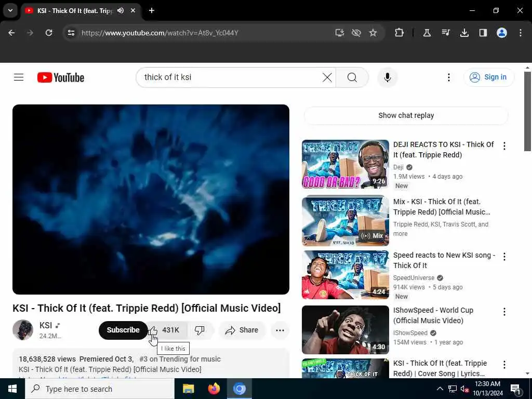
Task: Open IShowSpeed World Cup thumbnail
Action: point(345,330)
